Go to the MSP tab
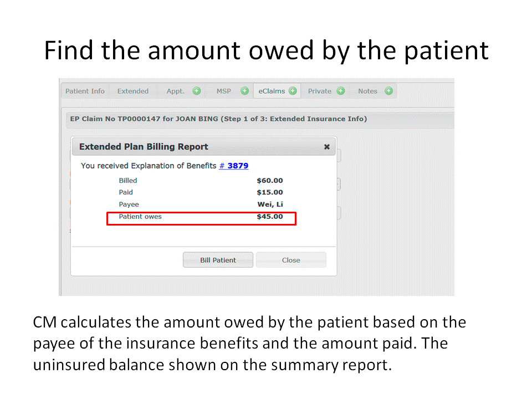 point(224,91)
